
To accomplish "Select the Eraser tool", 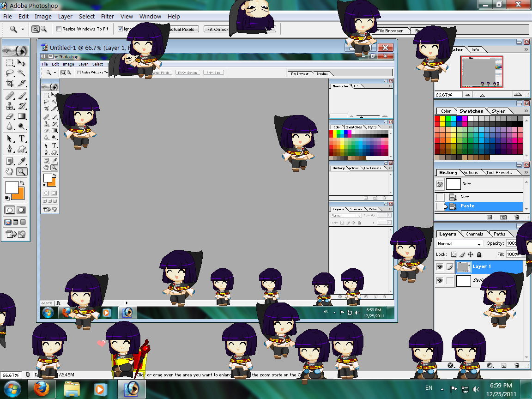I will [10, 116].
